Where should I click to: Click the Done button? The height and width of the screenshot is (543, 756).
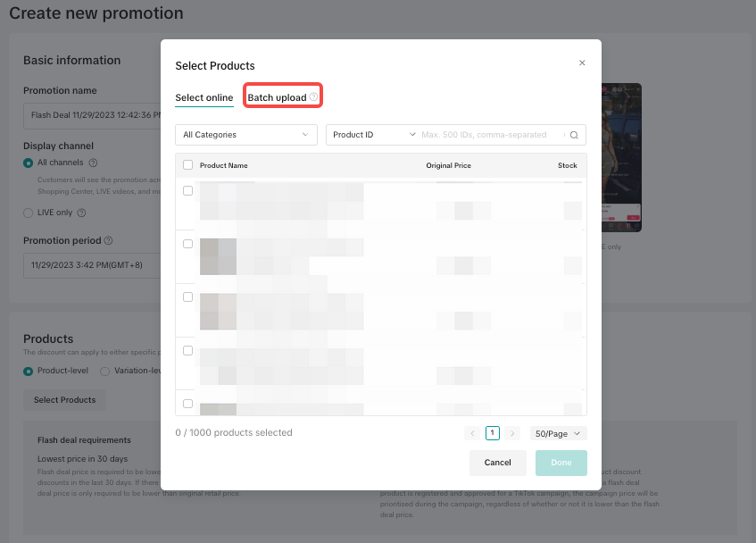[561, 463]
